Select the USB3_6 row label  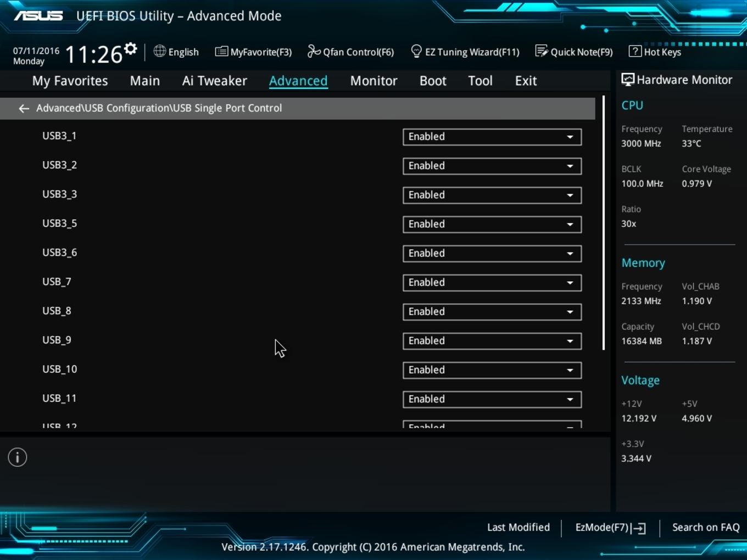pos(59,252)
